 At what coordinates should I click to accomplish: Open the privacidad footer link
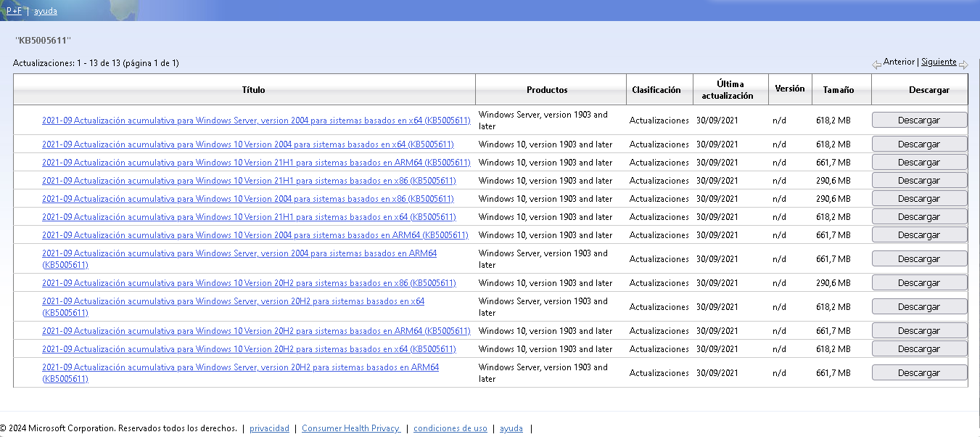coord(269,428)
